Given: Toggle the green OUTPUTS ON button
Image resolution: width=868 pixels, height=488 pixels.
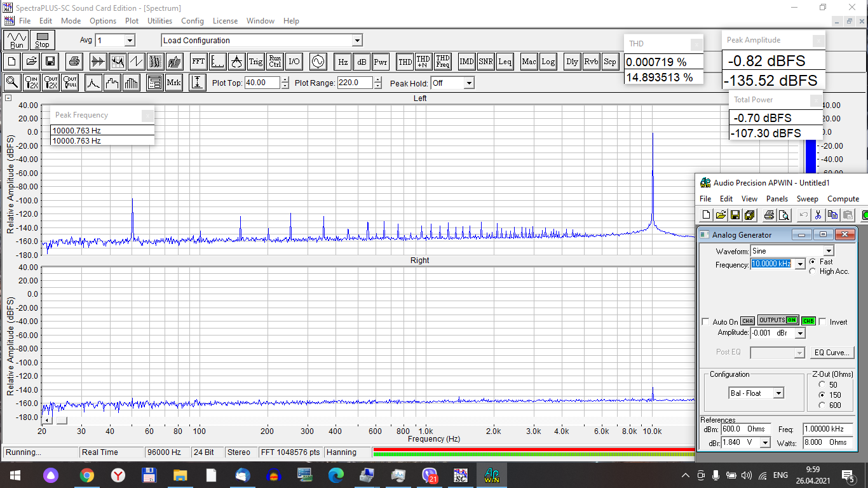Looking at the screenshot, I should 778,320.
